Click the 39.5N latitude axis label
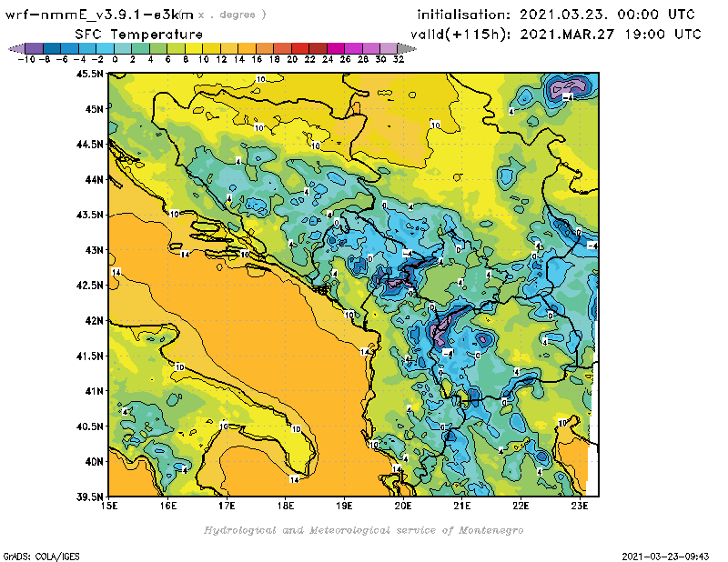This screenshot has height=562, width=728. click(89, 497)
